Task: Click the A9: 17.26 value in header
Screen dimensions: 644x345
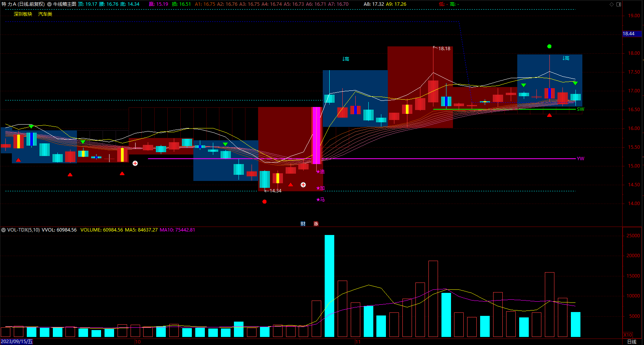Action: 396,4
